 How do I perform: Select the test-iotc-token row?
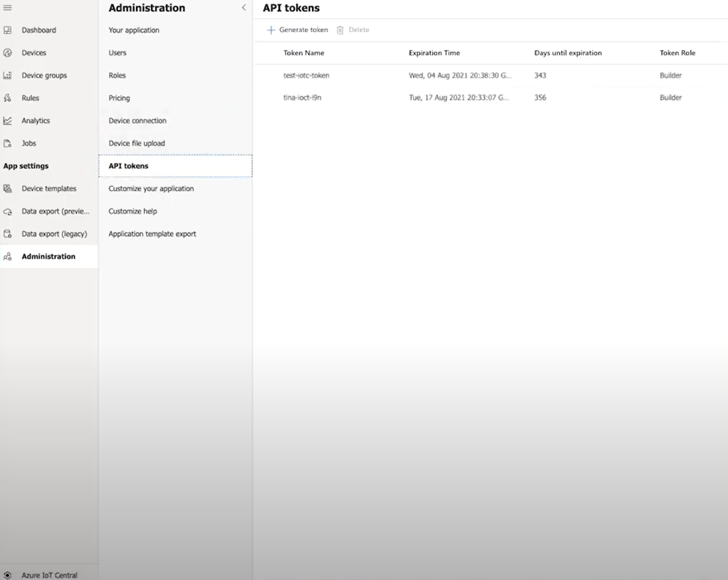(306, 75)
